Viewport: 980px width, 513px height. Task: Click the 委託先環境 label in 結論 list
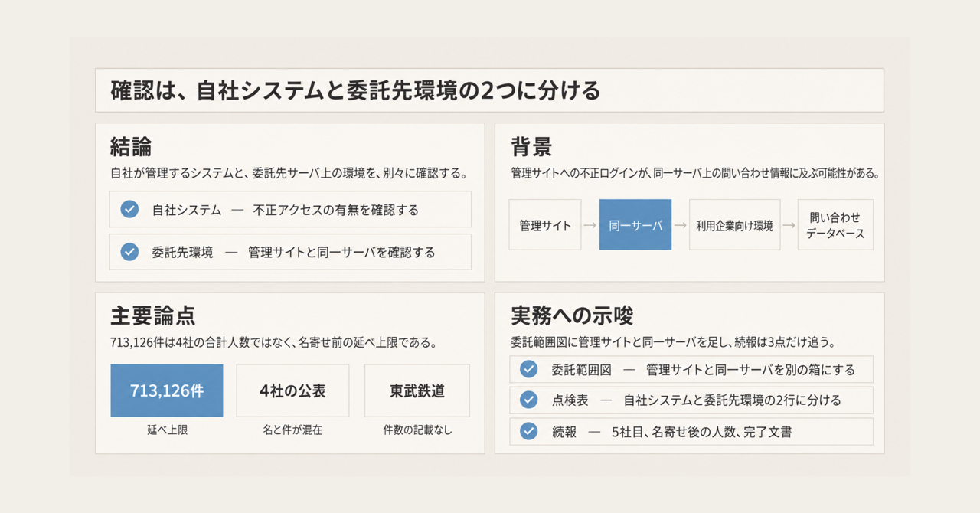tap(182, 252)
